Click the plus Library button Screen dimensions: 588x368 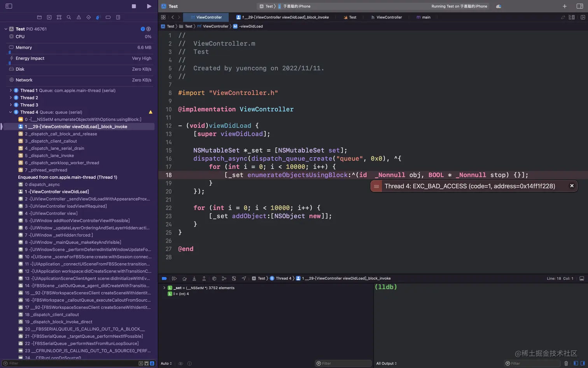[565, 6]
